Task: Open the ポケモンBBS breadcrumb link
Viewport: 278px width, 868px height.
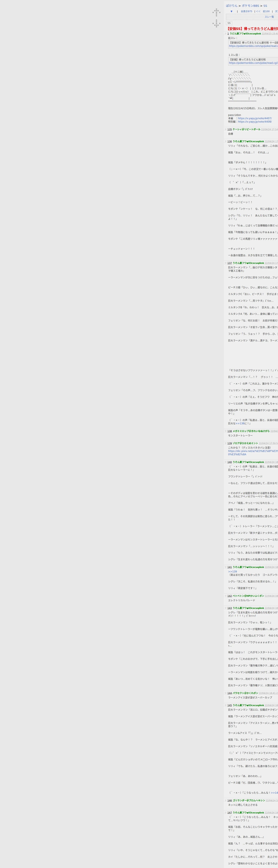Action: [x=250, y=6]
